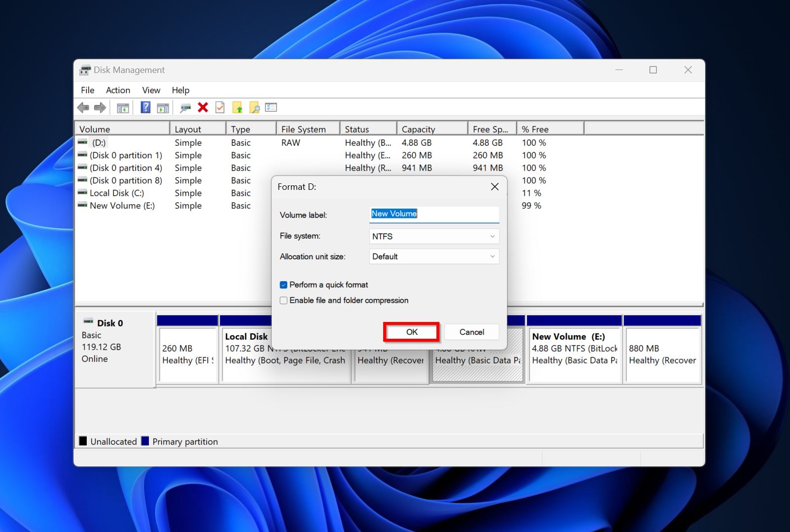Viewport: 790px width, 532px height.
Task: Open the blue Help question mark icon
Action: tap(145, 107)
